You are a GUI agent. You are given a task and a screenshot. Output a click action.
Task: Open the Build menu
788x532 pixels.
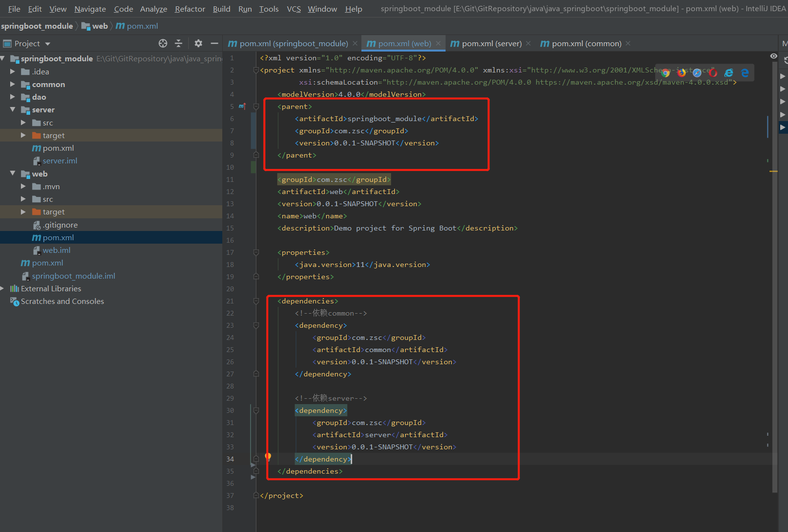221,9
